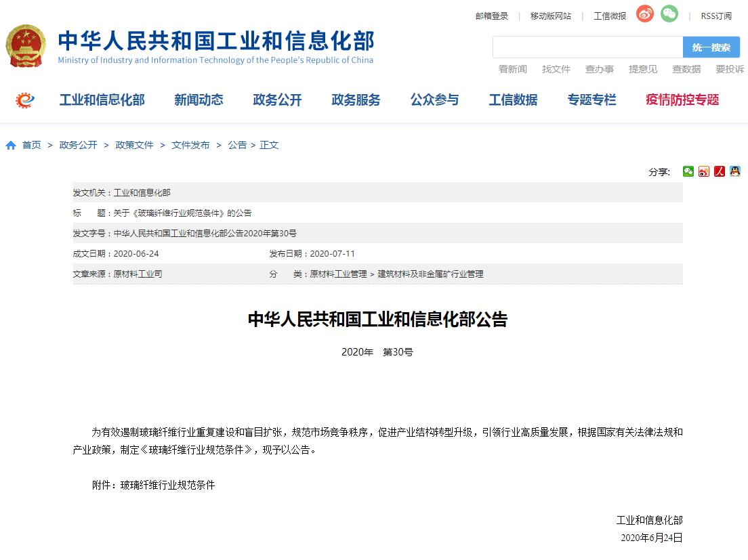Click 文件发布 in the breadcrumb
Screen dimensions: 748x560
[x=190, y=145]
